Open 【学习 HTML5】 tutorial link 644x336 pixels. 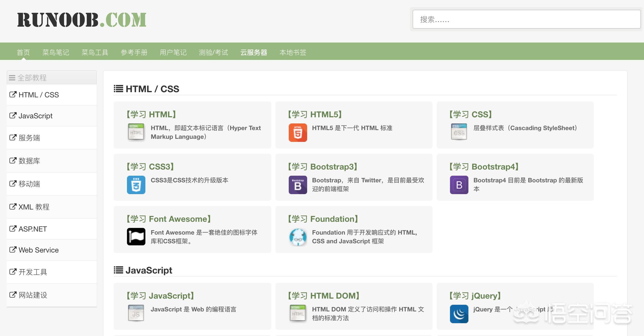[315, 114]
